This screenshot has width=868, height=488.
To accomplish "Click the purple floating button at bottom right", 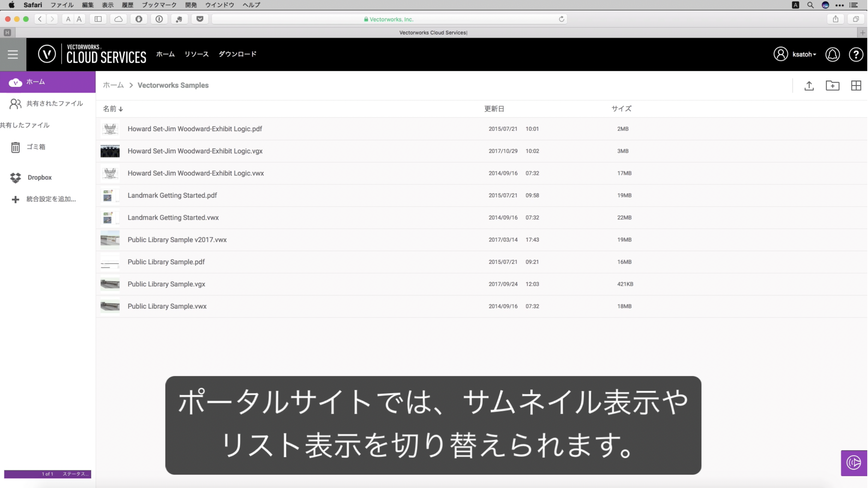I will [854, 463].
